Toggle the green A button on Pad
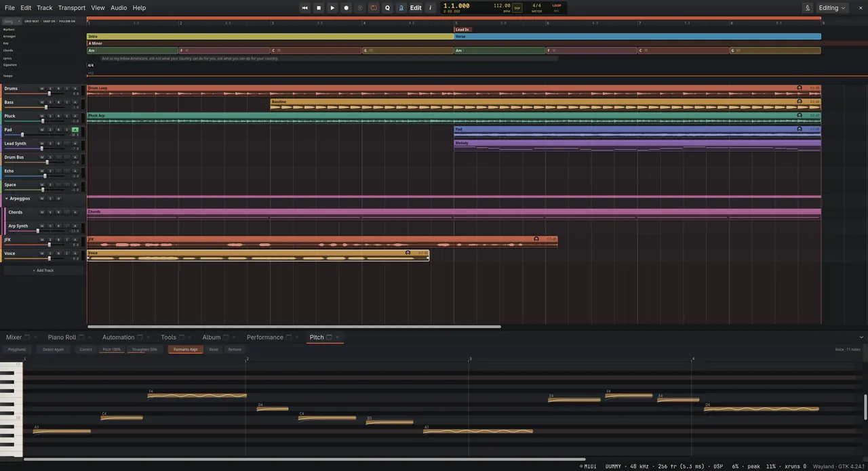This screenshot has width=868, height=471. coord(75,129)
